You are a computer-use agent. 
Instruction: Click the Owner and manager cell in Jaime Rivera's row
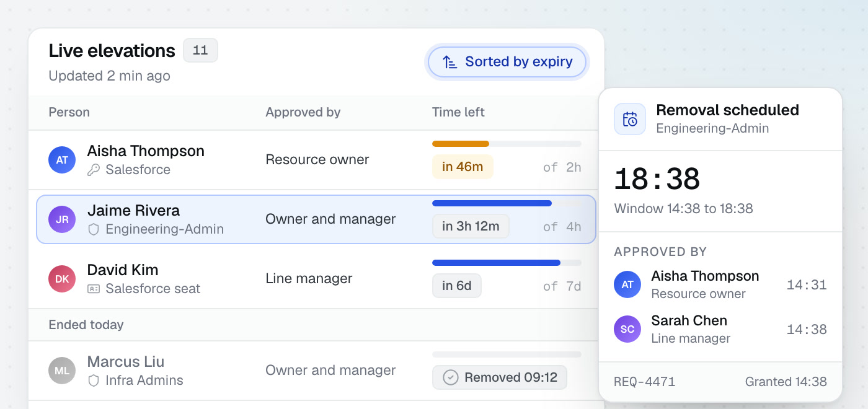[x=330, y=219]
